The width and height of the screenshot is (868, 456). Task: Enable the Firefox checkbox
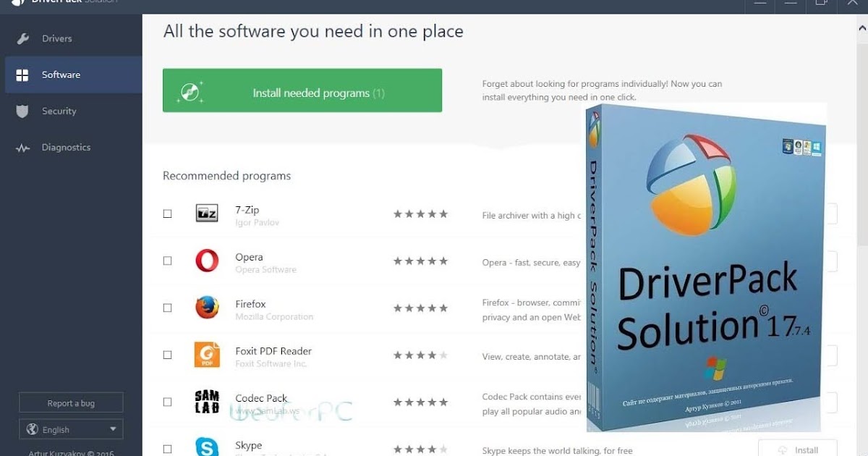(x=167, y=308)
